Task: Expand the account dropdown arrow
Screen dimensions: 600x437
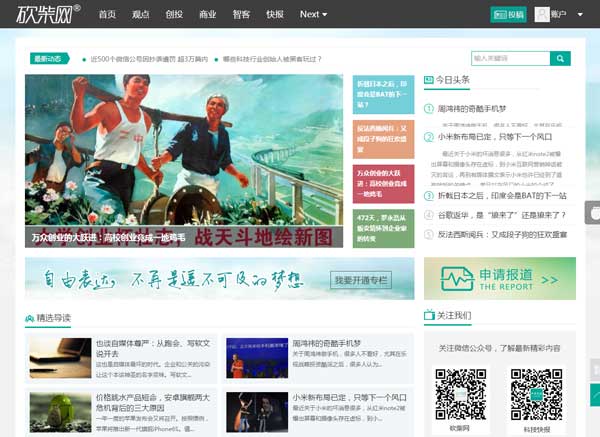Action: 580,15
